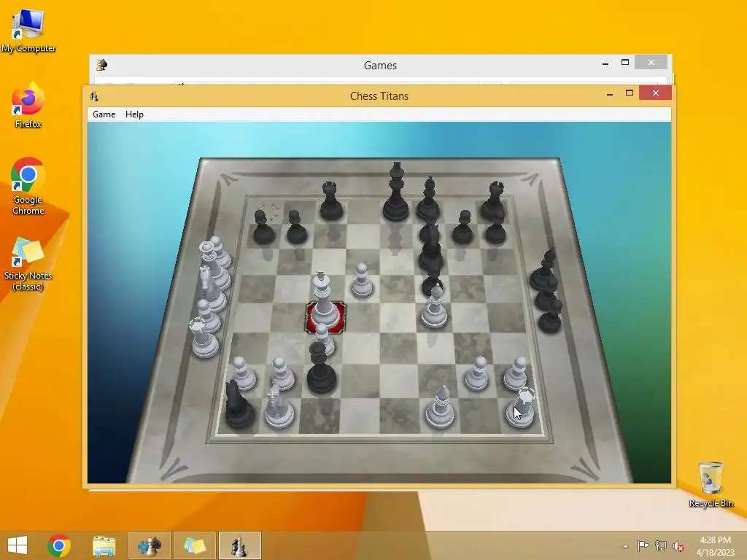Screen dimensions: 747x560
Task: Maximize the Chess Titans window
Action: 630,93
